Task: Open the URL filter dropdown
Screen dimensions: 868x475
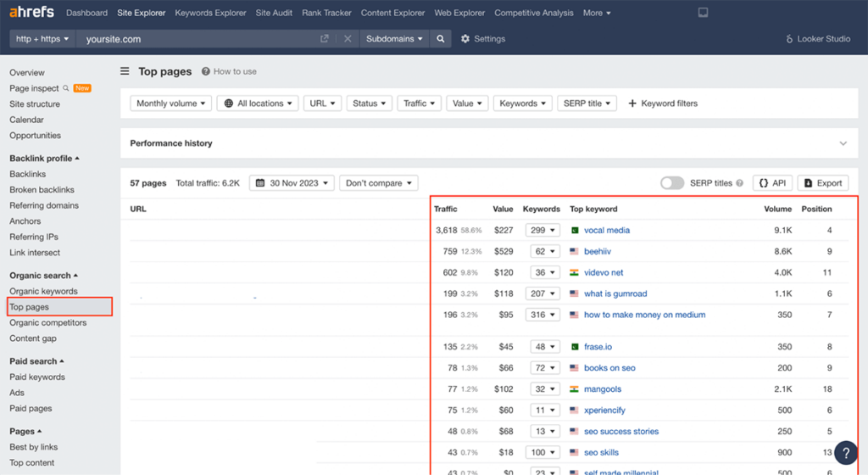Action: tap(322, 103)
